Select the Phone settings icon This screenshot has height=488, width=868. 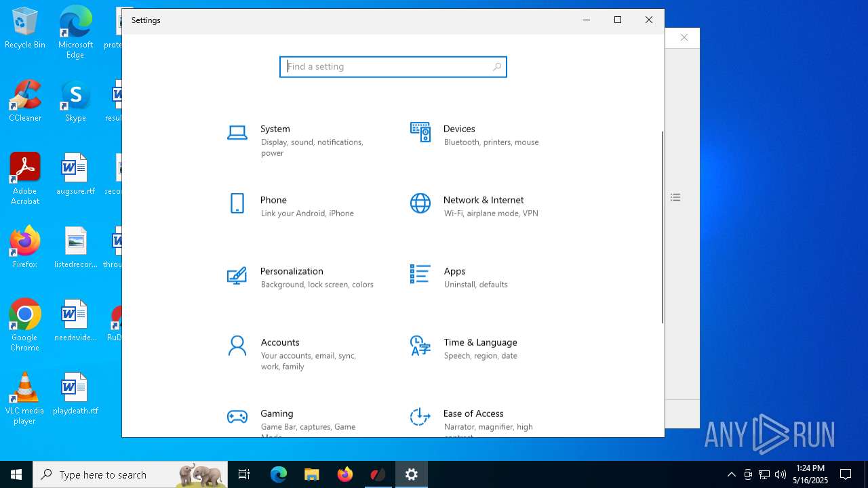tap(237, 203)
